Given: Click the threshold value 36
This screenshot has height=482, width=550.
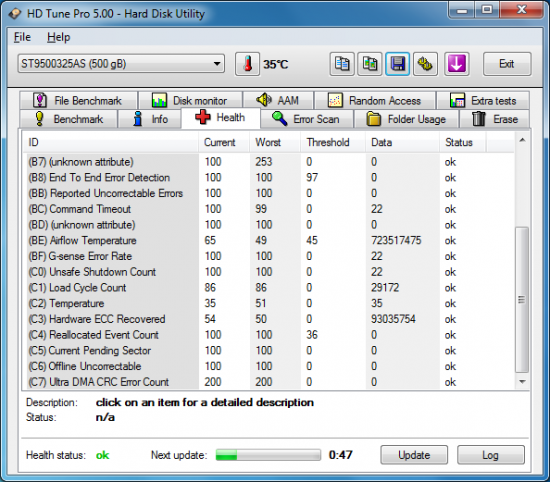Looking at the screenshot, I should [x=312, y=335].
